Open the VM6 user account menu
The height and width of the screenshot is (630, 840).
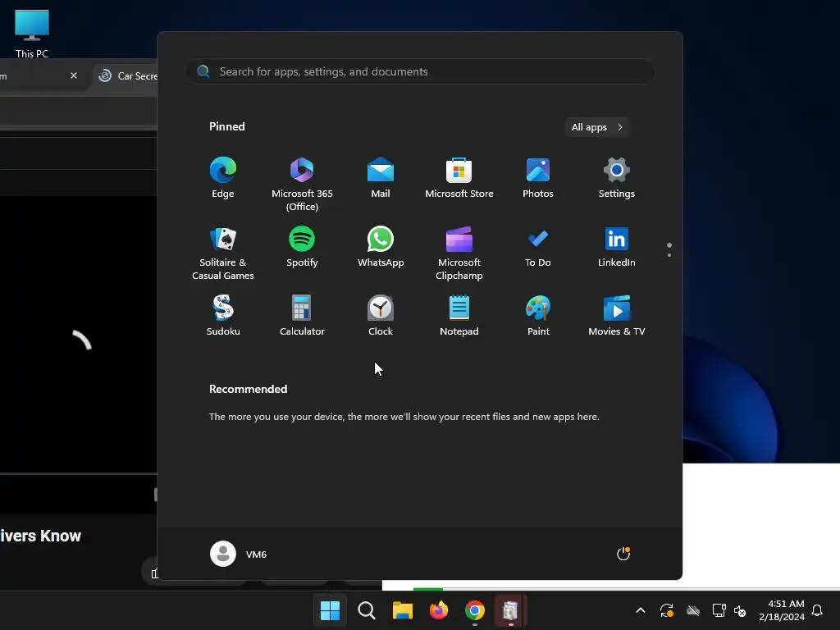239,554
